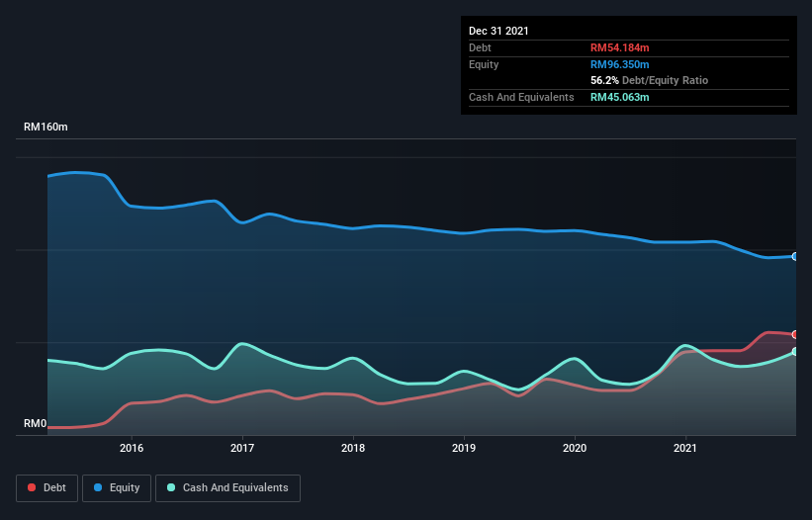Toggle Cash And Equivalents legend button
This screenshot has height=520, width=812.
click(227, 488)
